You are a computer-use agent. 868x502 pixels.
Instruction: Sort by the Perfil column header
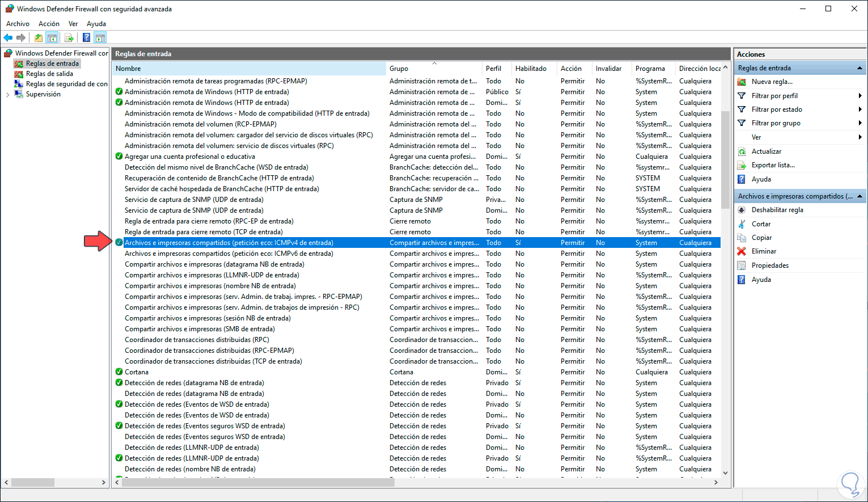[x=497, y=69]
